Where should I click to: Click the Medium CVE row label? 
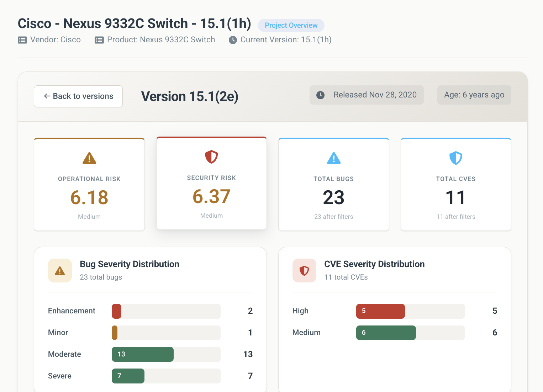306,333
